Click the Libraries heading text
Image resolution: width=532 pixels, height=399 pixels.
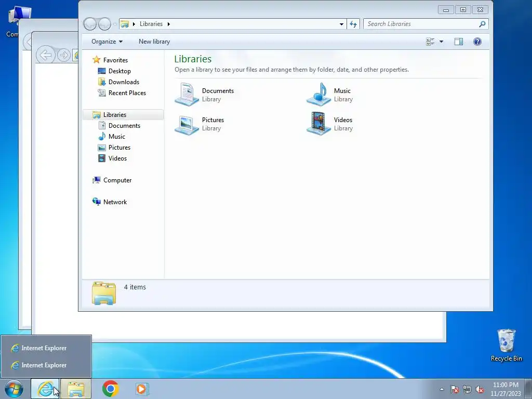[x=193, y=59]
